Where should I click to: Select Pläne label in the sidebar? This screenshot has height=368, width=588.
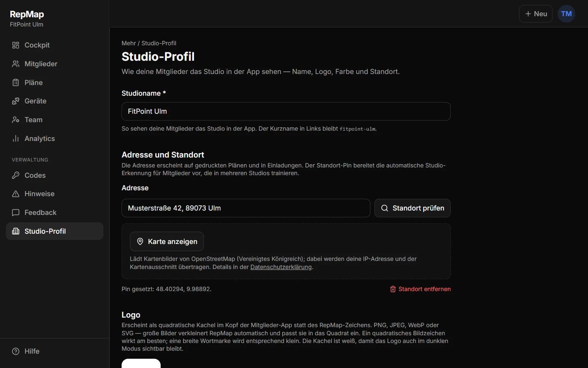pos(33,82)
